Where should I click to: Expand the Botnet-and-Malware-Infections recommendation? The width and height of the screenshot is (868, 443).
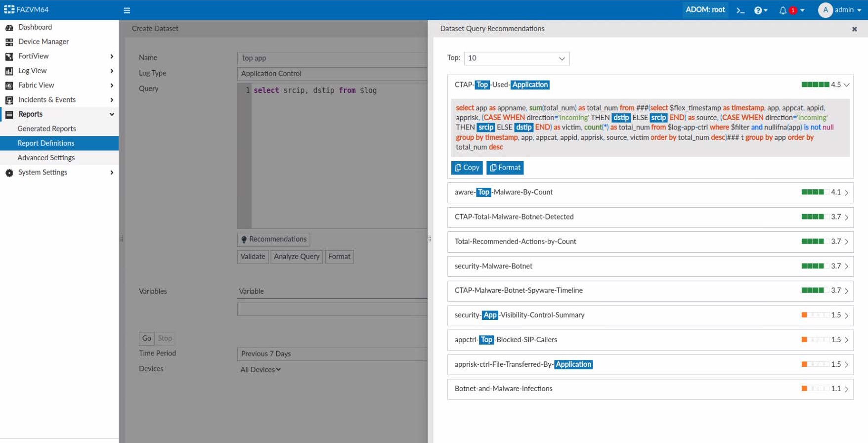coord(846,389)
